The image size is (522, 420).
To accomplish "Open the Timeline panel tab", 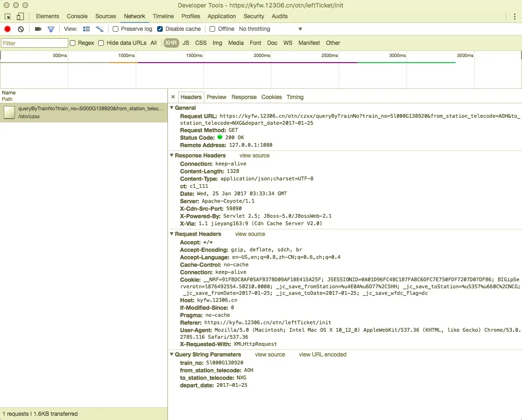I will 163,16.
